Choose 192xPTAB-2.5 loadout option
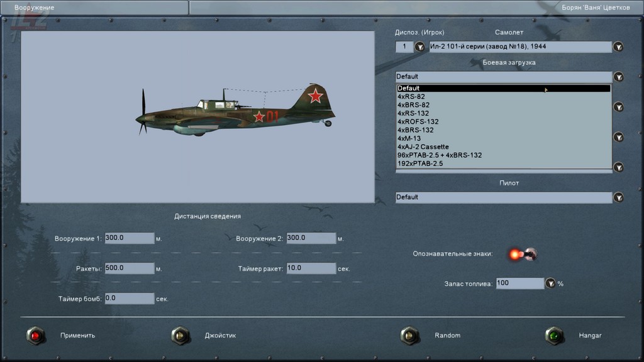 tap(420, 163)
